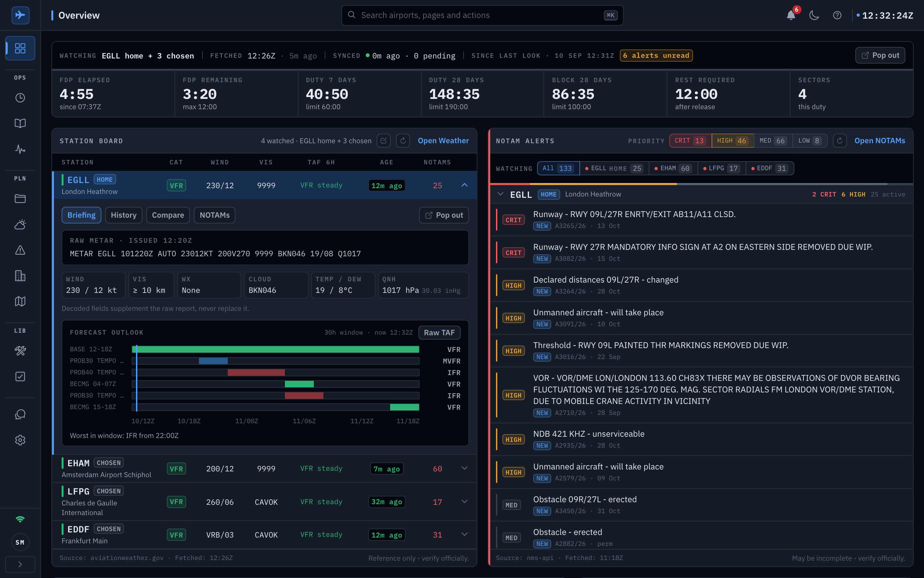Open Weather link in Station Board

coord(443,141)
